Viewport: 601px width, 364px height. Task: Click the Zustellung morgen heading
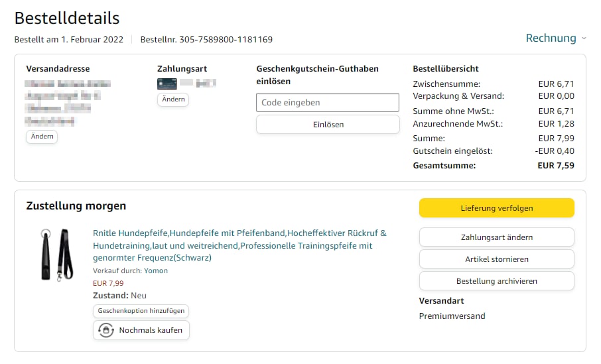76,206
